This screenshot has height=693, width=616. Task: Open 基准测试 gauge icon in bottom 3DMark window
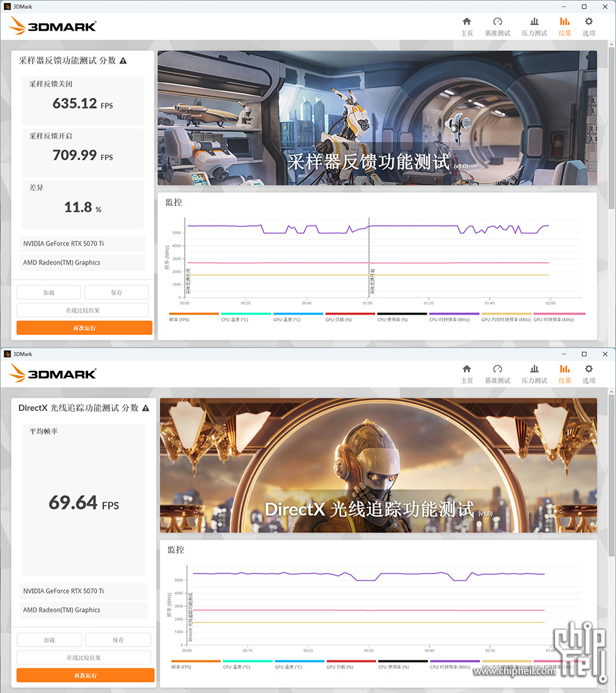click(x=497, y=374)
